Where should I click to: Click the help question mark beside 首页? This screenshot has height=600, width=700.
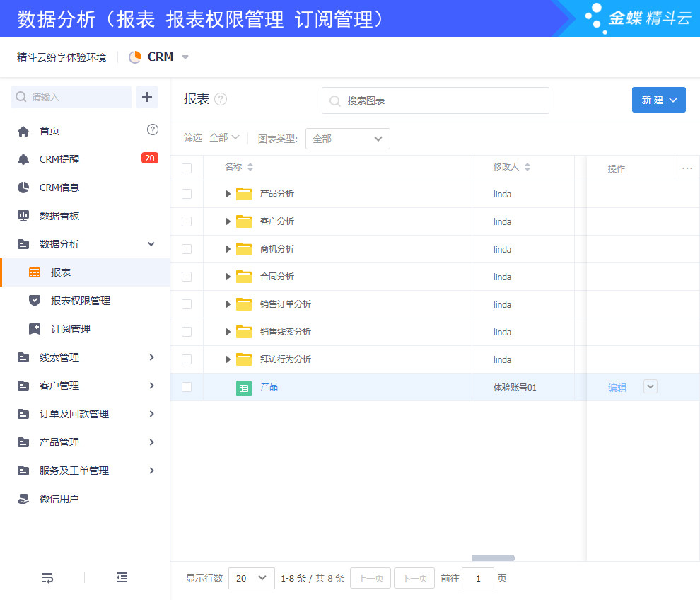coord(152,129)
